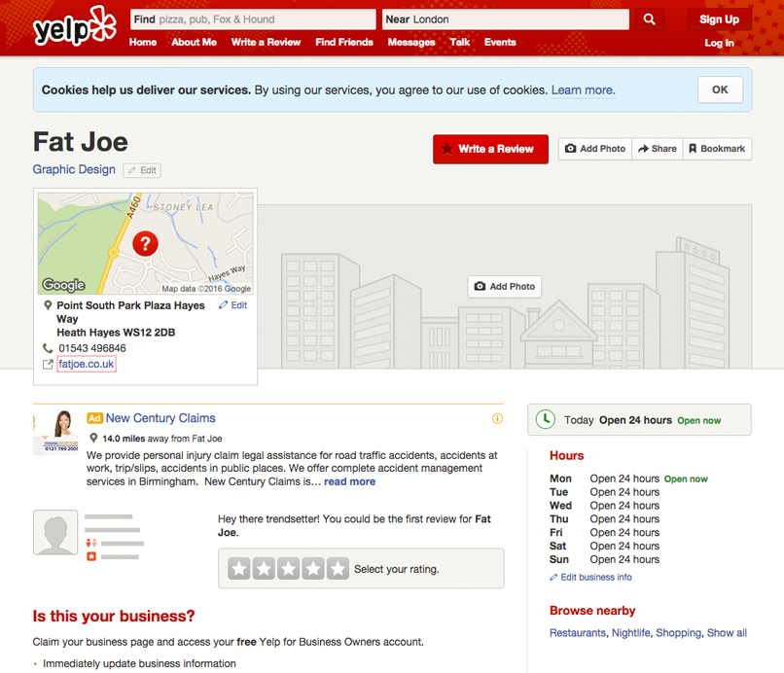Click the location pin beside Point South Park Plaza
This screenshot has width=784, height=673.
tap(48, 305)
